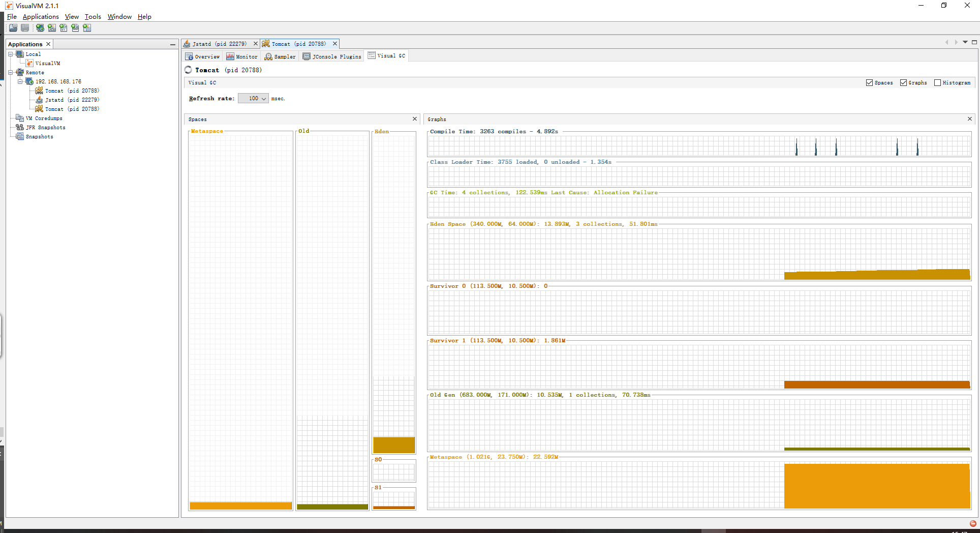
Task: Open the File menu
Action: [12, 17]
